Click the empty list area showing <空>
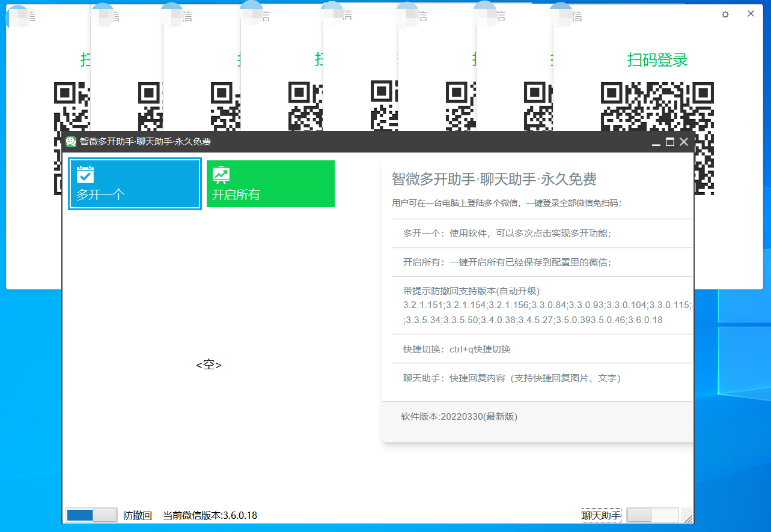 tap(209, 364)
